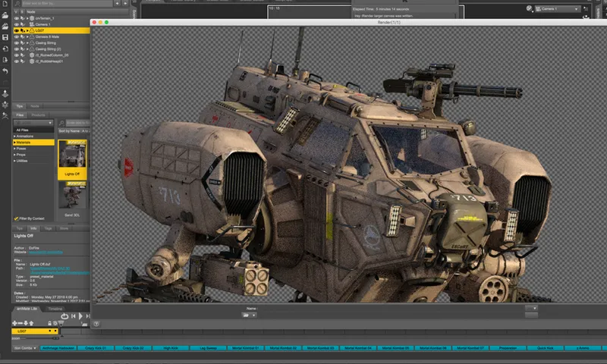Toggle visibility eye for LG07

pos(17,30)
